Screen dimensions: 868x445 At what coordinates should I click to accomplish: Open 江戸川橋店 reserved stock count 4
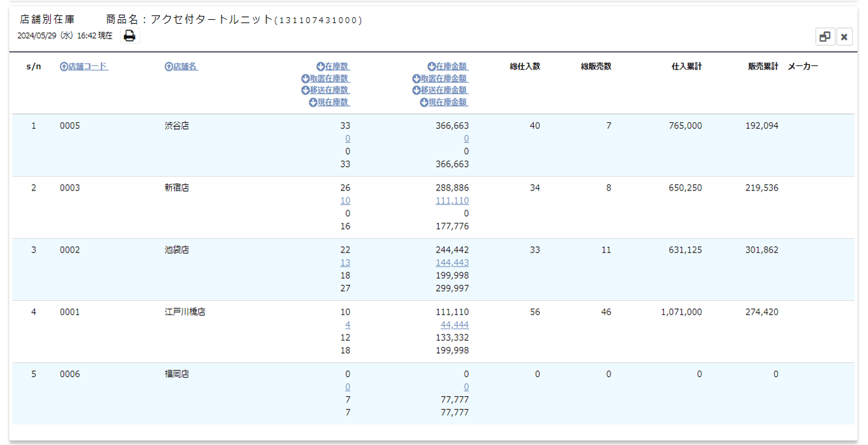pos(347,325)
